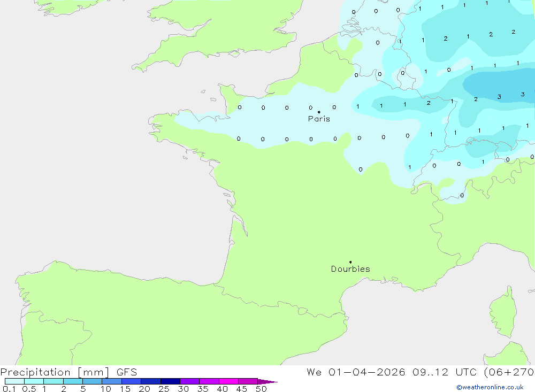Image resolution: width=535 pixels, height=392 pixels.
Task: Pick the legend swatch between 2 and 5
Action: pos(73,381)
